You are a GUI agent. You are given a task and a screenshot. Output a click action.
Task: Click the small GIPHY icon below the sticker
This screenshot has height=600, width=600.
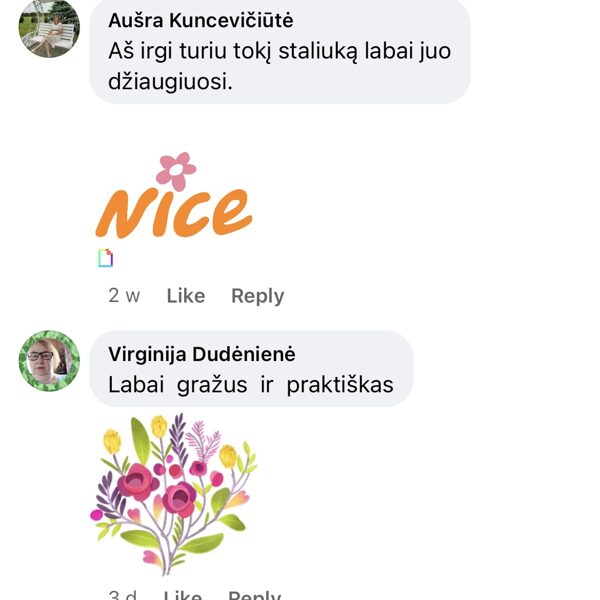point(106,258)
